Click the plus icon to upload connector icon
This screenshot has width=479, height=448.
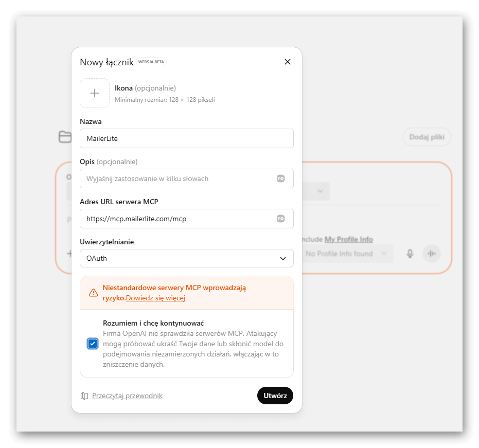[x=95, y=93]
